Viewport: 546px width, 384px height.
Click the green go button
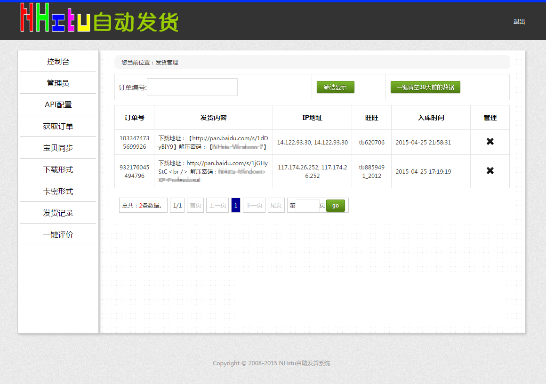point(335,205)
